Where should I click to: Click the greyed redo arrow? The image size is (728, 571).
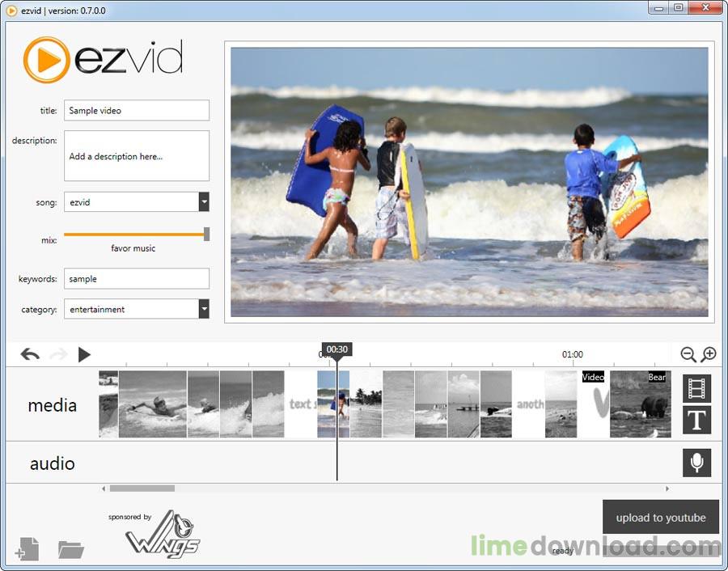(x=58, y=355)
